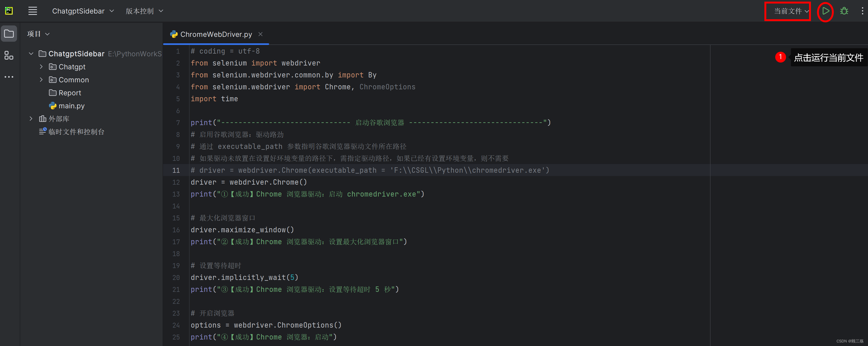Click line number 11 in the gutter
The height and width of the screenshot is (346, 868).
click(x=176, y=170)
